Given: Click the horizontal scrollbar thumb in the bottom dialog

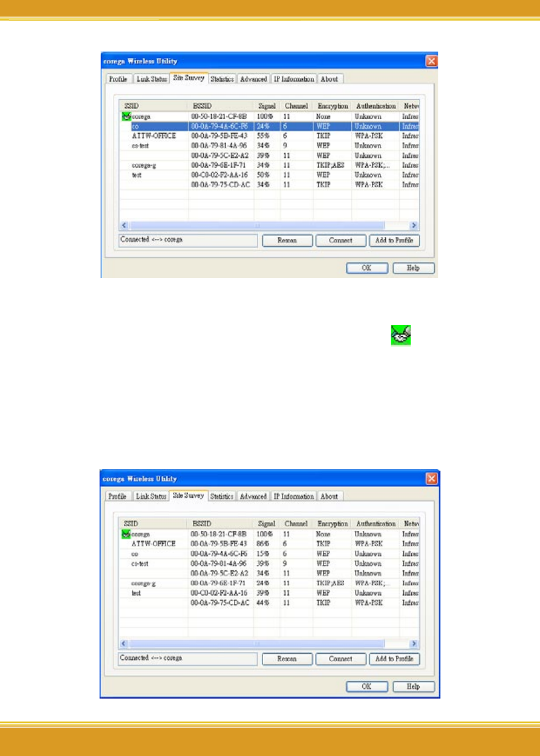Looking at the screenshot, I should coord(256,644).
